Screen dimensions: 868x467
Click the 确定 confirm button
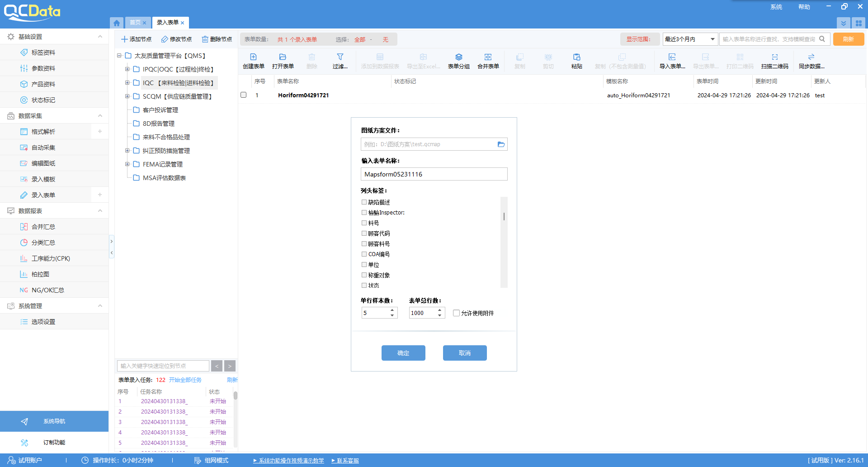click(403, 353)
